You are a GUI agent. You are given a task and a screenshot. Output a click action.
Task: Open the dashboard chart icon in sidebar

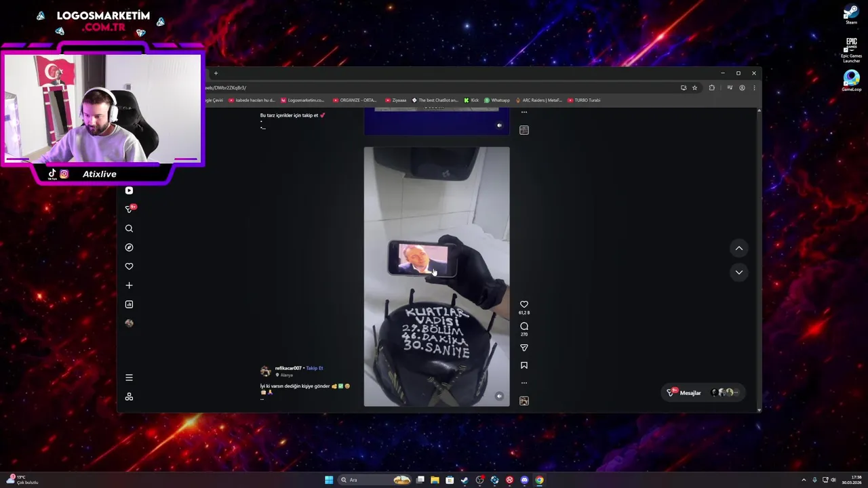point(129,304)
